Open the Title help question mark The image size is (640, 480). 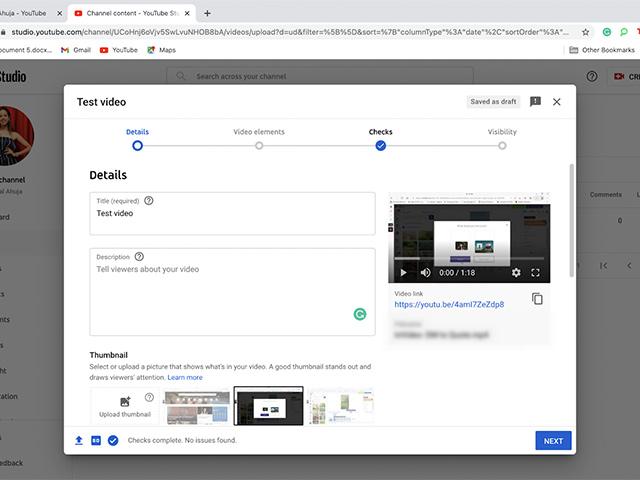pyautogui.click(x=149, y=200)
